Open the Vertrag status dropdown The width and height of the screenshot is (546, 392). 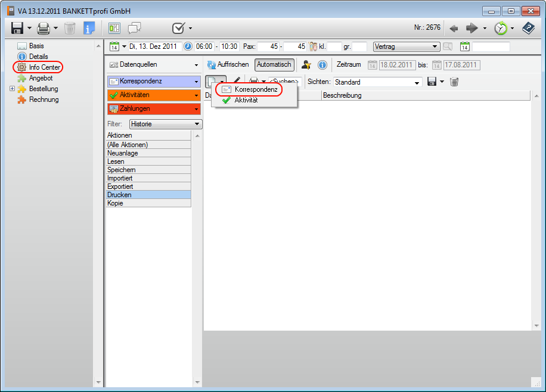pyautogui.click(x=435, y=46)
